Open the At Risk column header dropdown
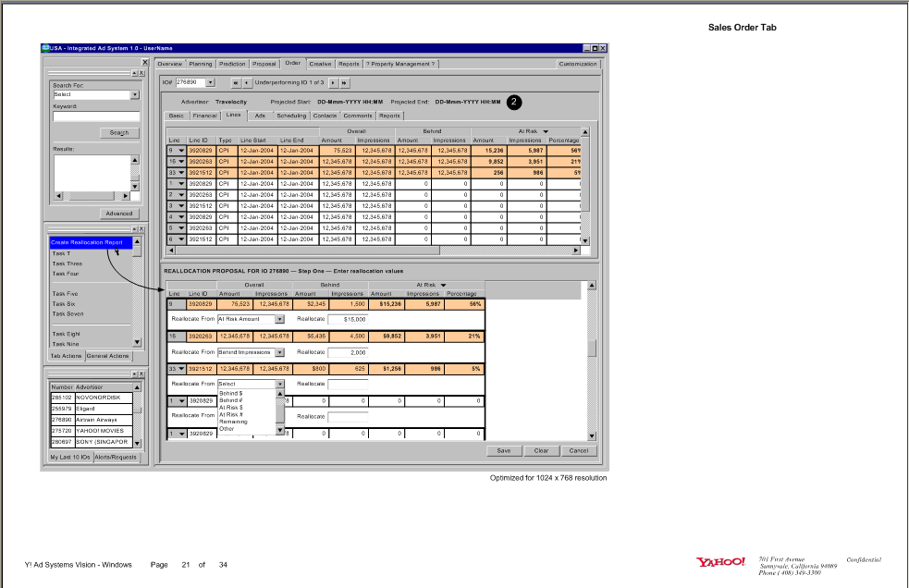The image size is (909, 588). pyautogui.click(x=544, y=133)
